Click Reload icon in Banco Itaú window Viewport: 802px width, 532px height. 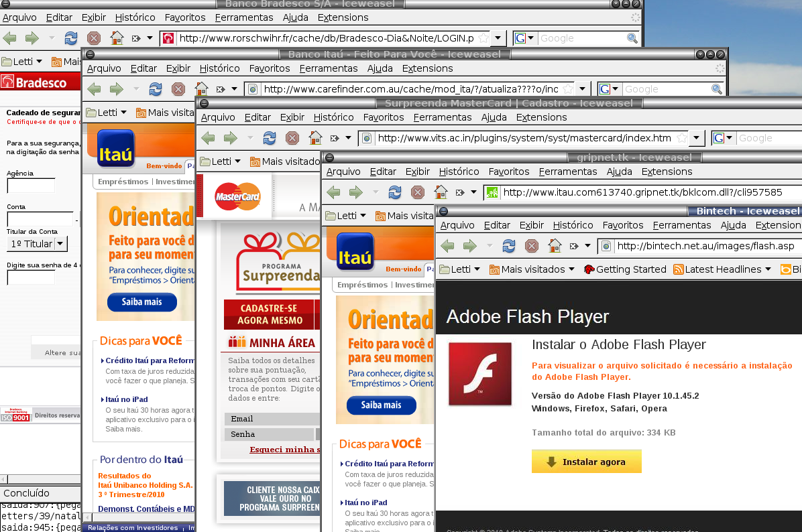(x=156, y=89)
